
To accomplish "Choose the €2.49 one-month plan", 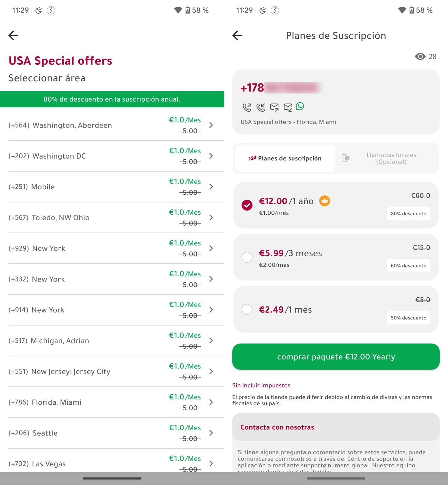I will point(336,309).
